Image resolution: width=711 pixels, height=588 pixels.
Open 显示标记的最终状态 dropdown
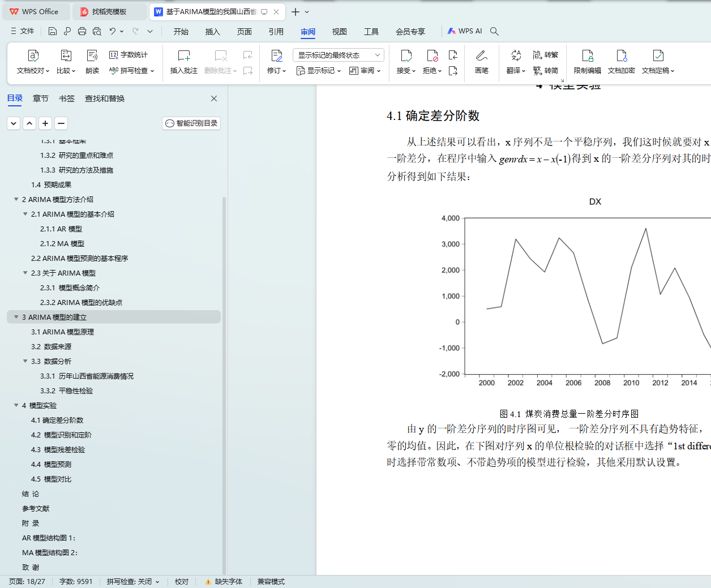[x=339, y=55]
